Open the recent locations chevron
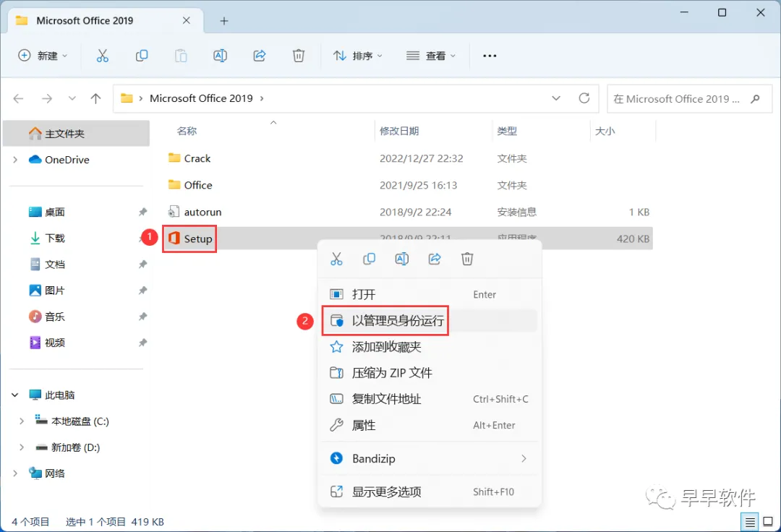 coord(72,98)
